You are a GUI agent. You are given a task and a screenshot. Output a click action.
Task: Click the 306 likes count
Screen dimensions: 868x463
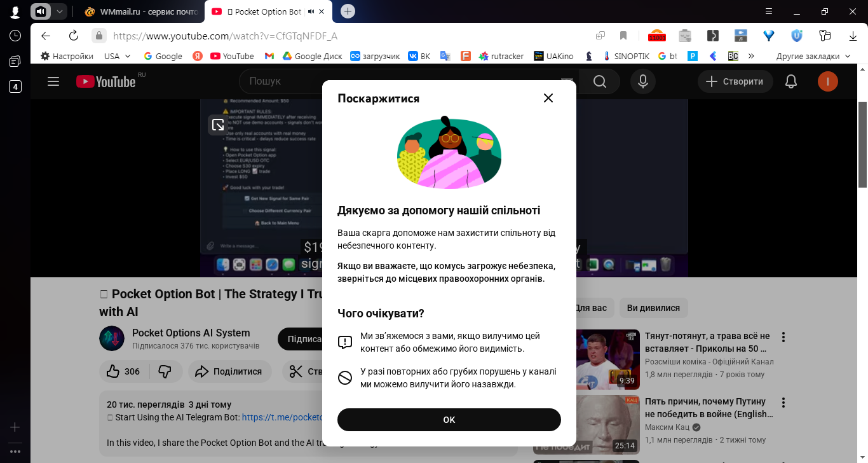point(132,371)
